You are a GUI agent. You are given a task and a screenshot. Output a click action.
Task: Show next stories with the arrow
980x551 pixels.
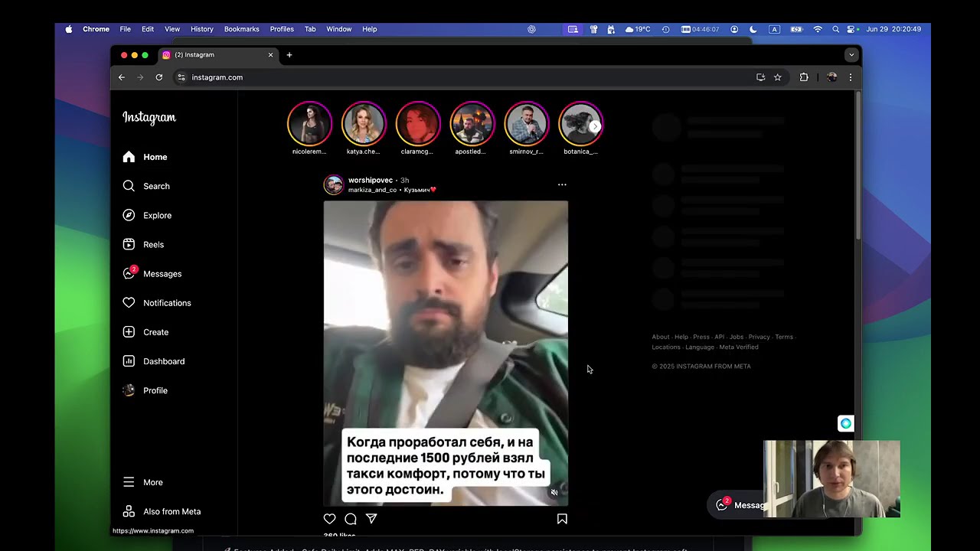595,126
